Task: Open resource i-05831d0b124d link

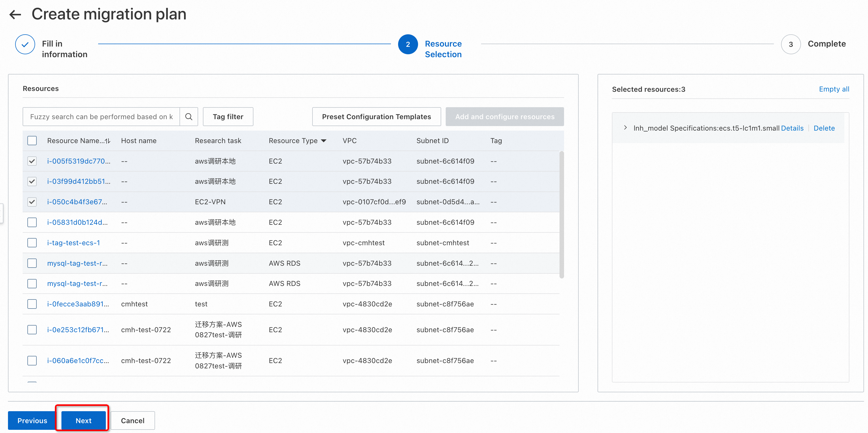Action: pos(77,222)
